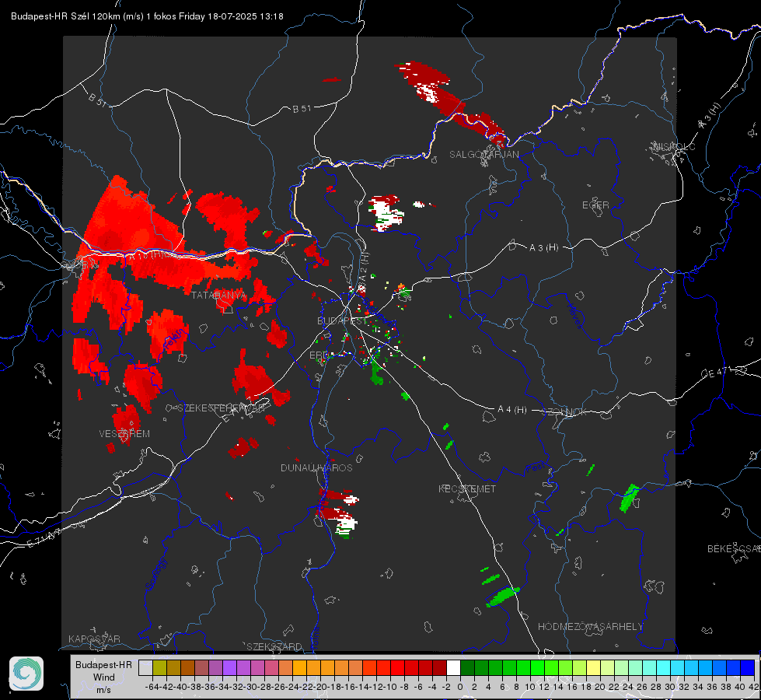Click the SZEKESFEHERVAR city label
Image resolution: width=761 pixels, height=700 pixels.
223,408
